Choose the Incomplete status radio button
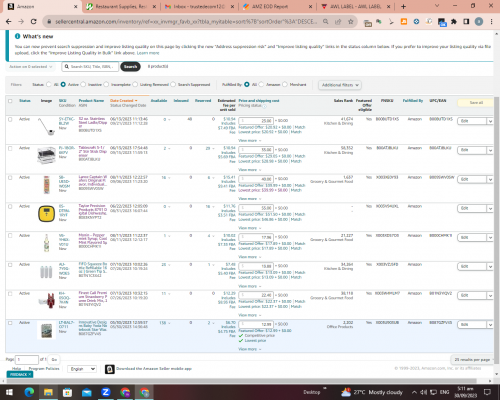This screenshot has width=500, height=400. click(x=106, y=85)
